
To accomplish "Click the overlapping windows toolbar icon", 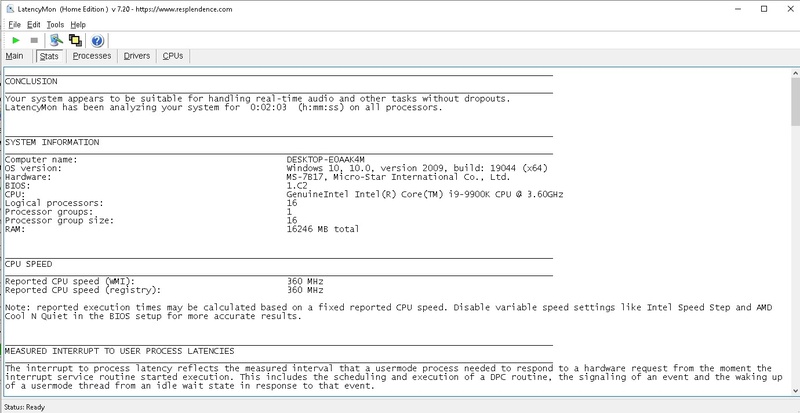I will [76, 40].
